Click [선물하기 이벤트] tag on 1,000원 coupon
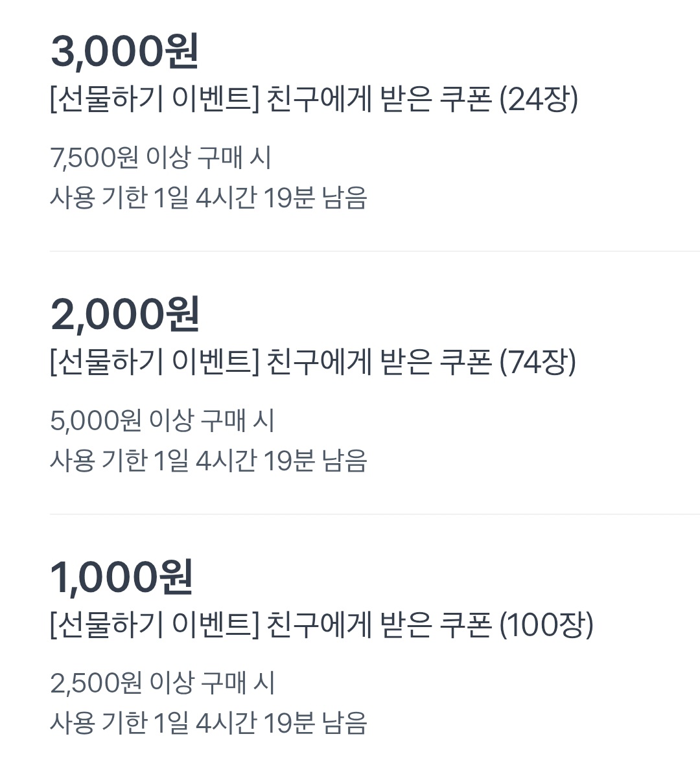700x767 pixels. coord(154,625)
